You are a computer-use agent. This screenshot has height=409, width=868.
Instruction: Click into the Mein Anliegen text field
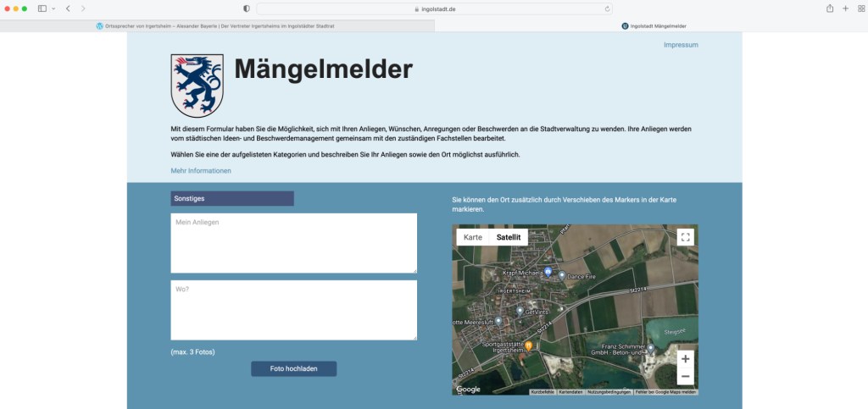[x=293, y=242]
